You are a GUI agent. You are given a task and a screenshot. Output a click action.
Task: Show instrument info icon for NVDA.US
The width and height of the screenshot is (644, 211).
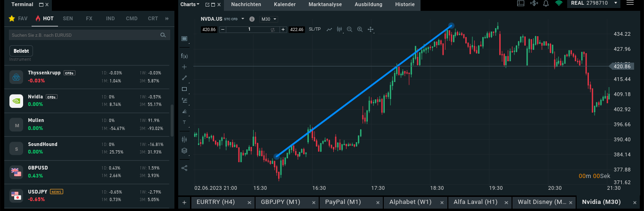(x=252, y=19)
